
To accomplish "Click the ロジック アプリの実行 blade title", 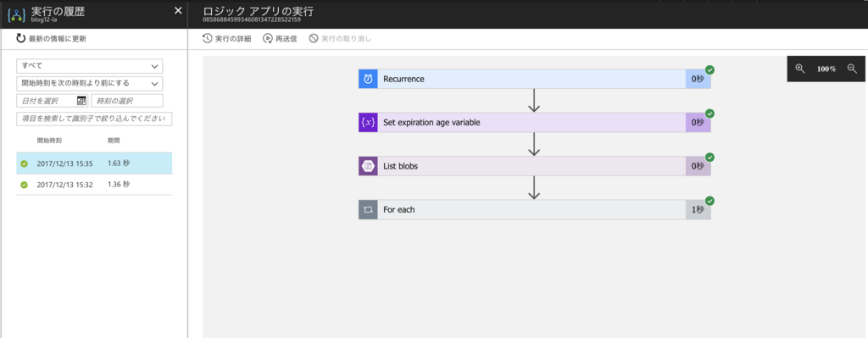I will pos(258,11).
